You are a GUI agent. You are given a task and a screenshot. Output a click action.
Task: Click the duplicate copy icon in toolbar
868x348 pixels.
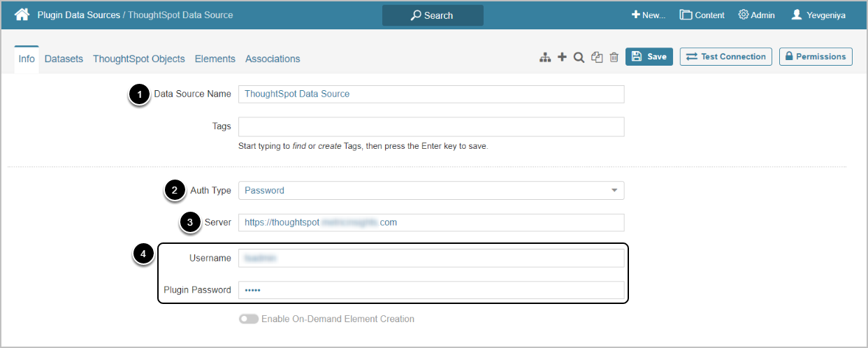pos(597,57)
